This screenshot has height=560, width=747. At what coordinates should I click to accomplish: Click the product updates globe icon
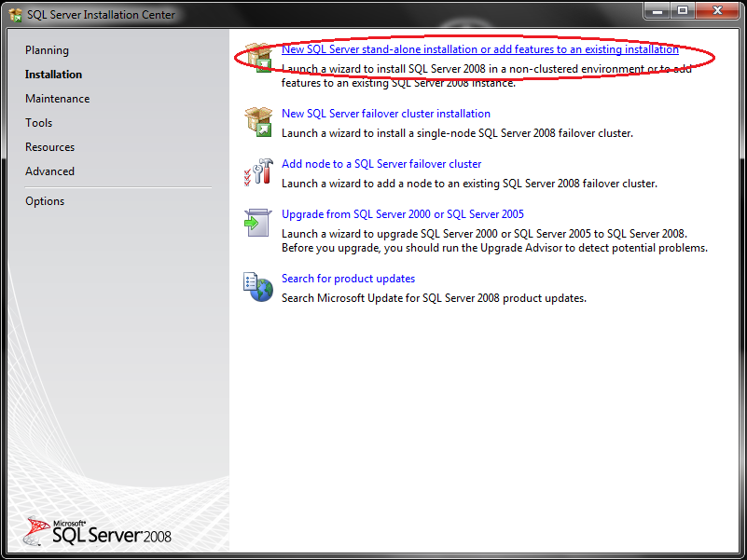[x=258, y=287]
